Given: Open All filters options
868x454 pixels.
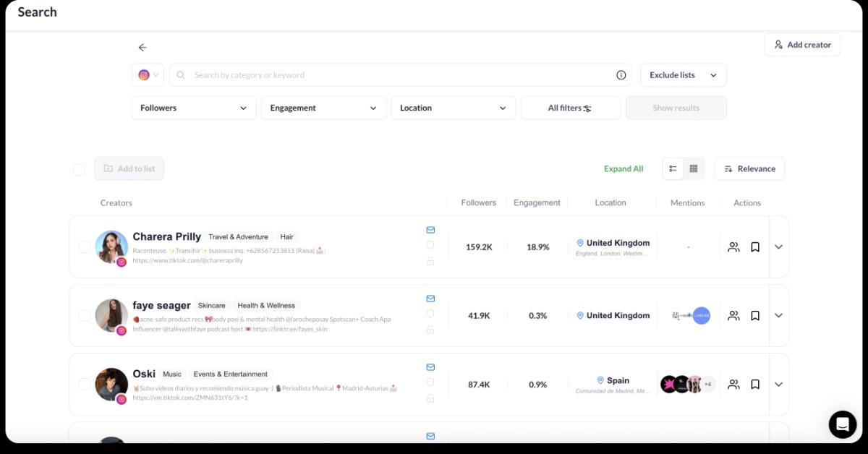Looking at the screenshot, I should 570,108.
